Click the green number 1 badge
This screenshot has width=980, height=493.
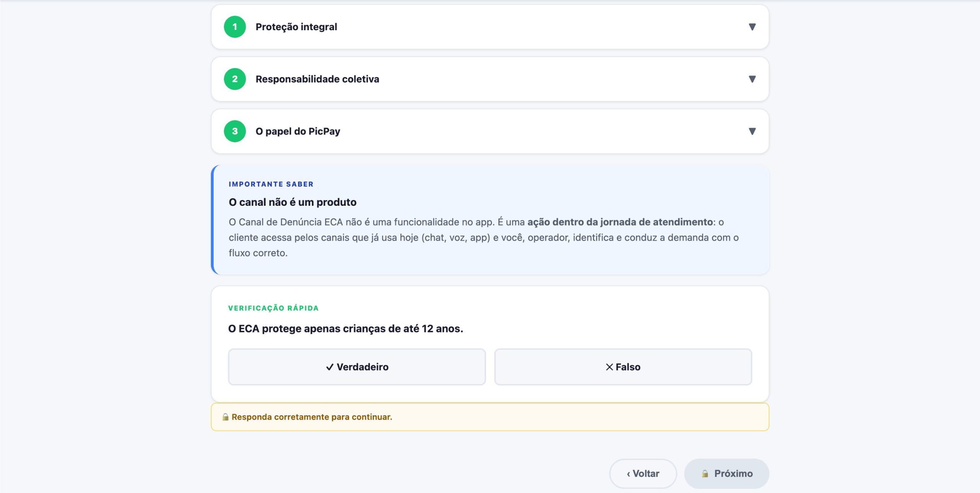click(235, 27)
